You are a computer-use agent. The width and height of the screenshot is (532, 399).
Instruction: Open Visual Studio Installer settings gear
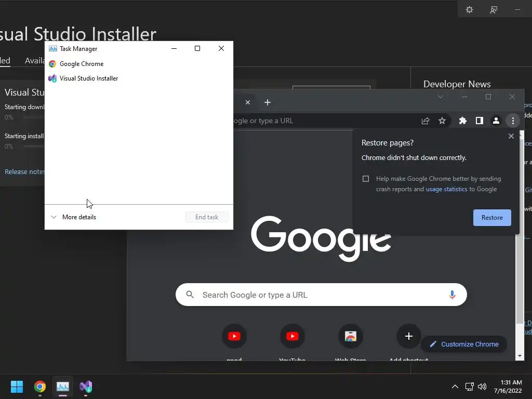[469, 9]
